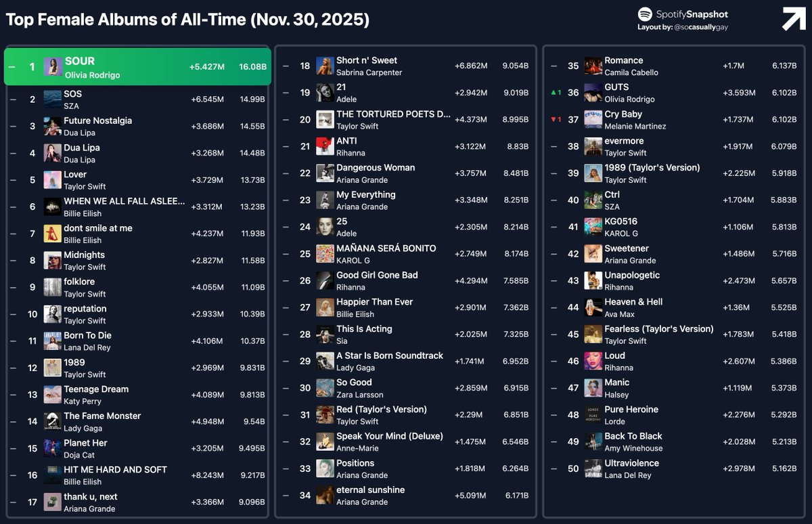
Task: Open the Short n' Sweet album cover
Action: 325,66
